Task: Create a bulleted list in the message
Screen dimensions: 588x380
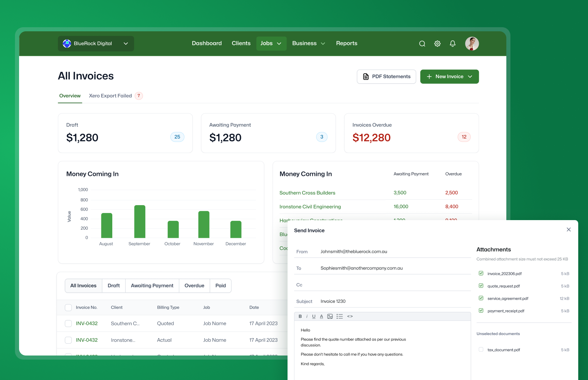Action: click(340, 316)
